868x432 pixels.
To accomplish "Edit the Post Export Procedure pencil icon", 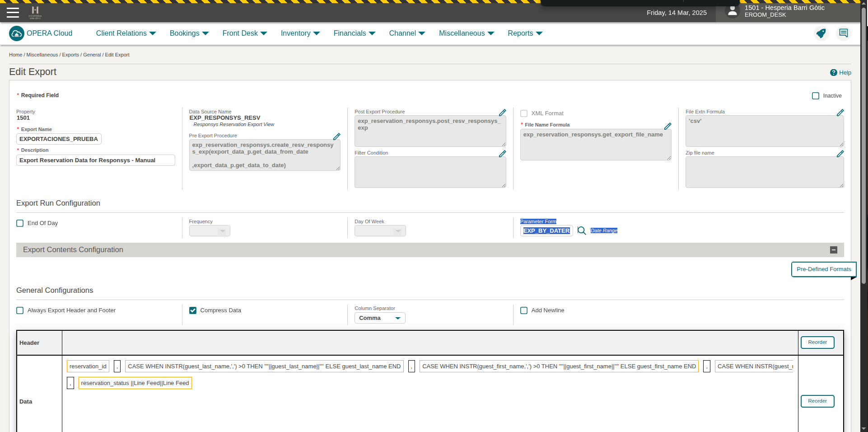I will pos(502,113).
